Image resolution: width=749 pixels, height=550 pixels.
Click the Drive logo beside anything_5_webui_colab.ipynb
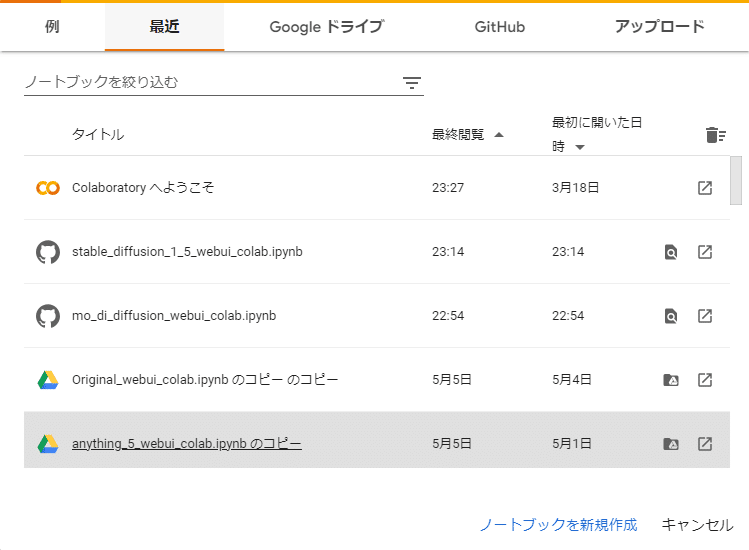pos(48,444)
